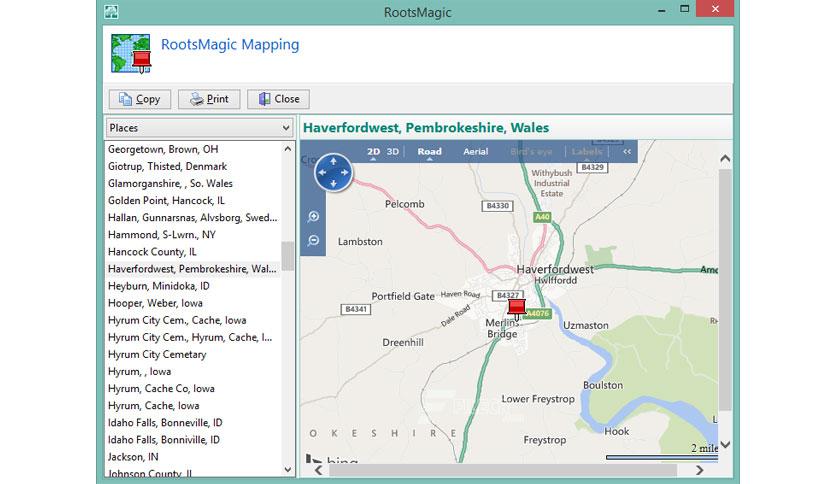This screenshot has width=836, height=484.
Task: Click the places list scrollbar thumb
Action: click(288, 256)
